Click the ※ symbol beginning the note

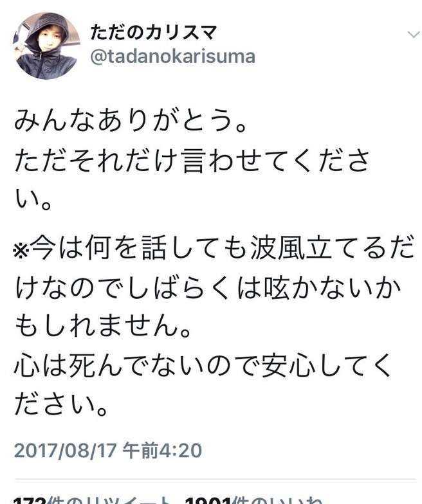tap(22, 249)
